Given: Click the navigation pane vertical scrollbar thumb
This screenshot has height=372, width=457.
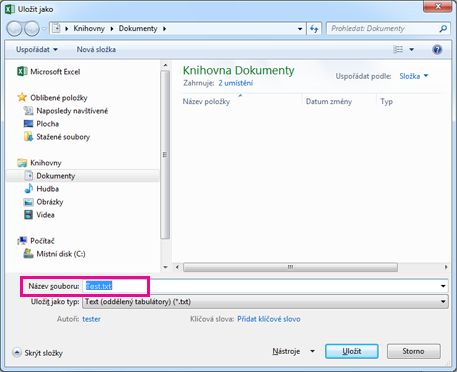Looking at the screenshot, I should (x=165, y=154).
